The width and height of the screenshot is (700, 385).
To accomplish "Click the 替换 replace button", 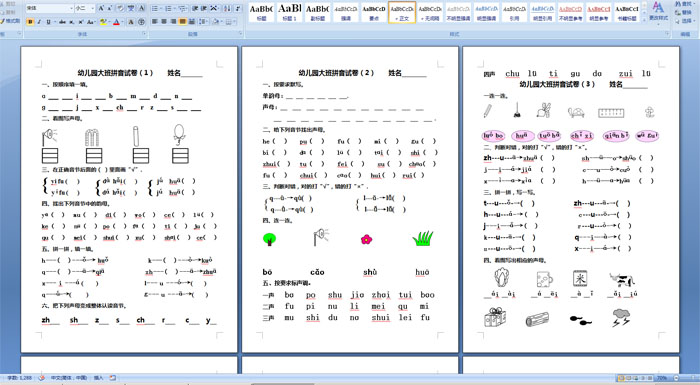I will [x=683, y=13].
